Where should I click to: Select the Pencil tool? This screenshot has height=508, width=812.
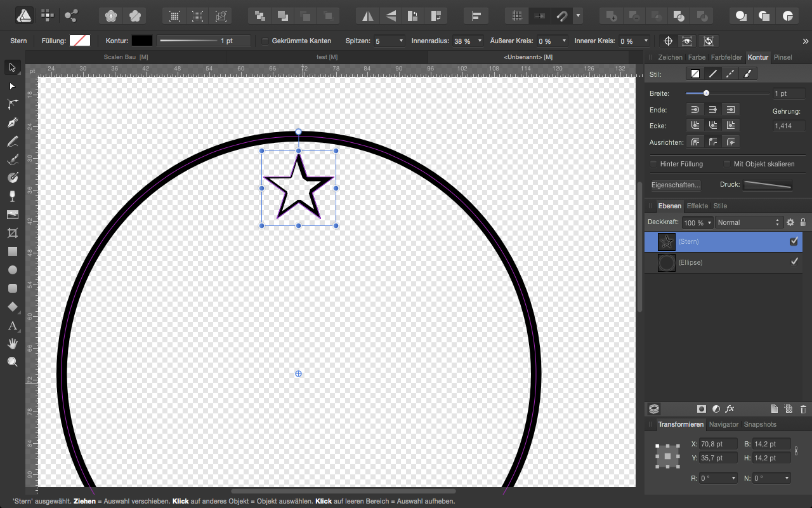point(12,141)
